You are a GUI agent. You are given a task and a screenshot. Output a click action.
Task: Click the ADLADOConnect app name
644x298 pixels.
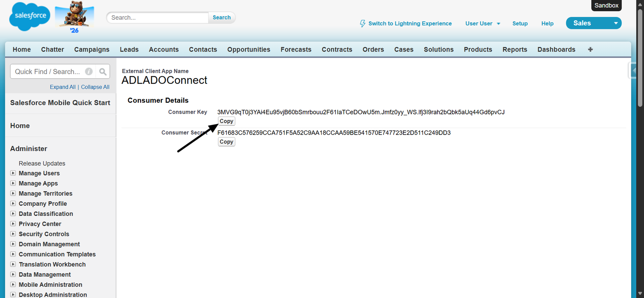(x=164, y=80)
